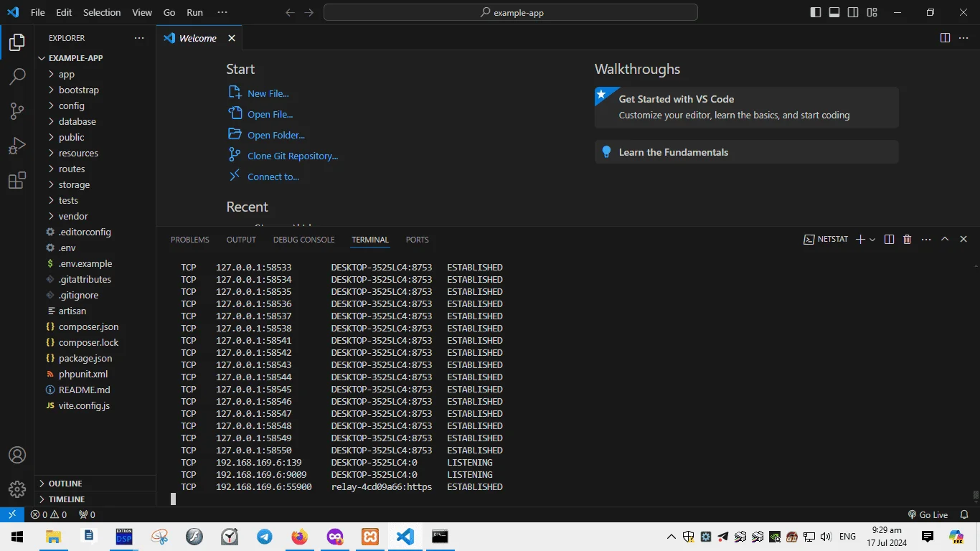Show more menu bar items ellipsis
980x551 pixels.
point(222,12)
